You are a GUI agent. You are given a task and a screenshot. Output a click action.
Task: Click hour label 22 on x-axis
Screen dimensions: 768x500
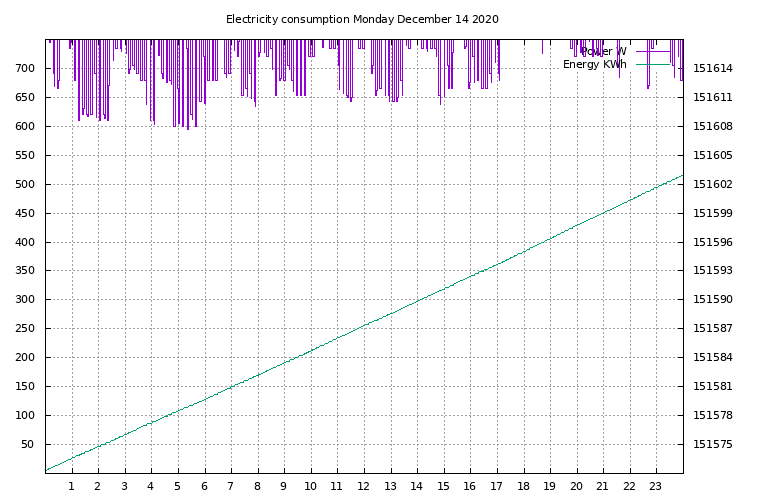[x=629, y=486]
